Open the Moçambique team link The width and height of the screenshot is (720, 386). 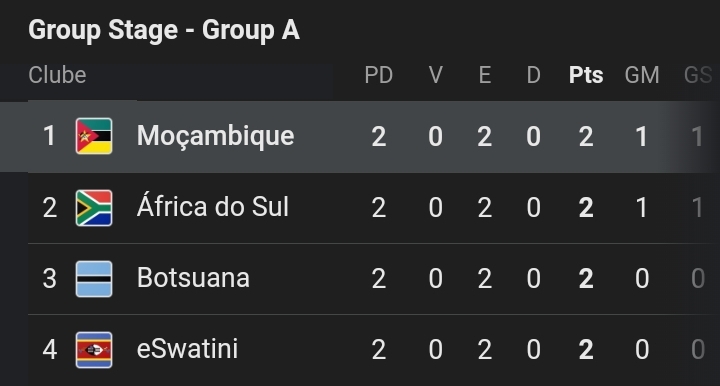click(x=215, y=137)
